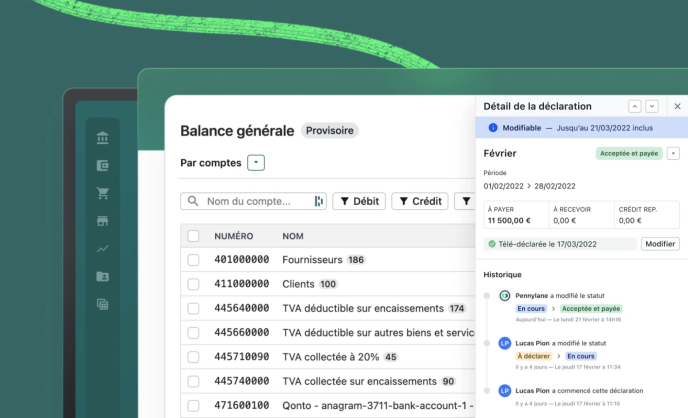Go to the previous declaration with up arrow
The image size is (688, 418).
click(634, 106)
